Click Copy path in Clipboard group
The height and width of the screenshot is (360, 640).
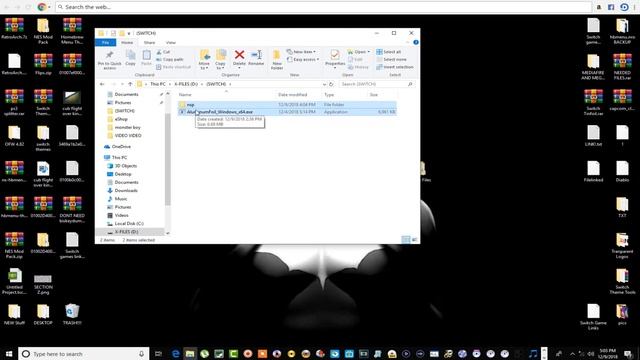[x=170, y=60]
